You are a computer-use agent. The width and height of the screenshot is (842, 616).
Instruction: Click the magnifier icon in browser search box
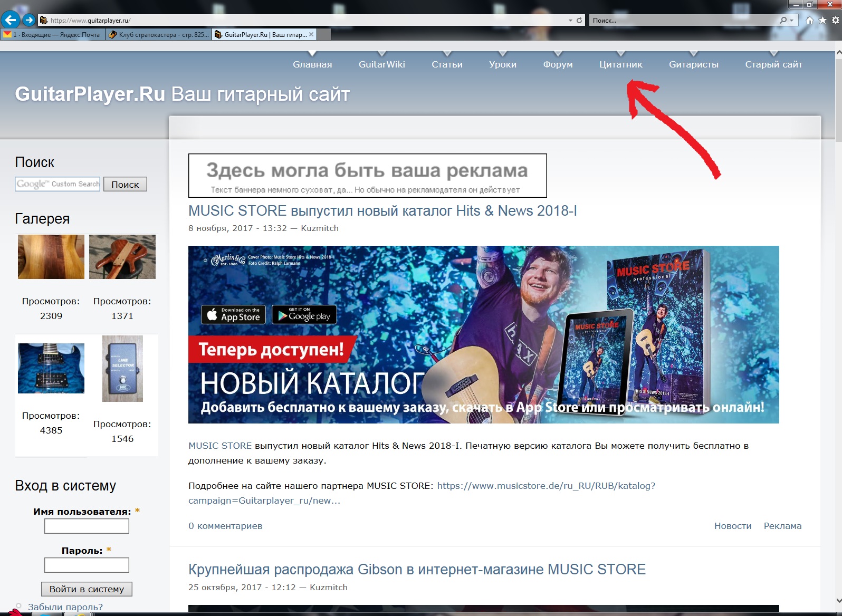pyautogui.click(x=783, y=20)
